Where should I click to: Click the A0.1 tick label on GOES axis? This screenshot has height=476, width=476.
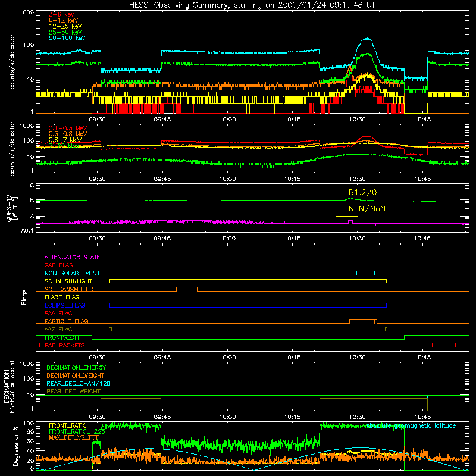(x=27, y=230)
